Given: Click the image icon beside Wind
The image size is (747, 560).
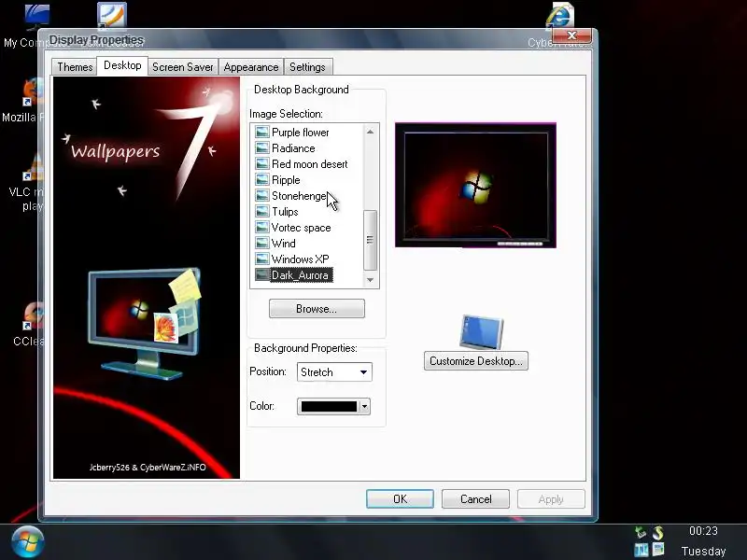Looking at the screenshot, I should (x=262, y=243).
